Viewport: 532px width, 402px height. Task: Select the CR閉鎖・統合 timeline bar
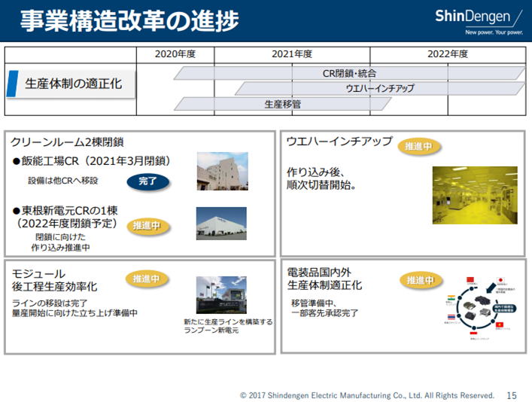[349, 73]
